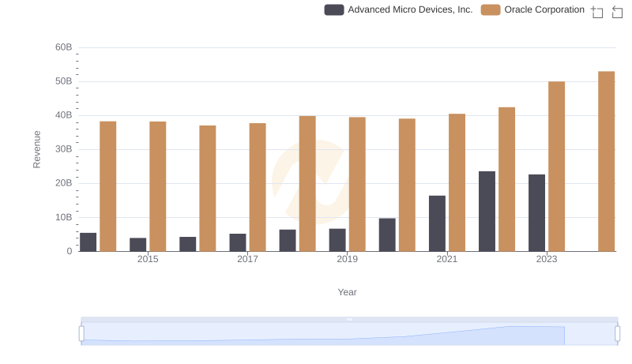
Task: Click the 2015 x-axis label
Action: (148, 259)
